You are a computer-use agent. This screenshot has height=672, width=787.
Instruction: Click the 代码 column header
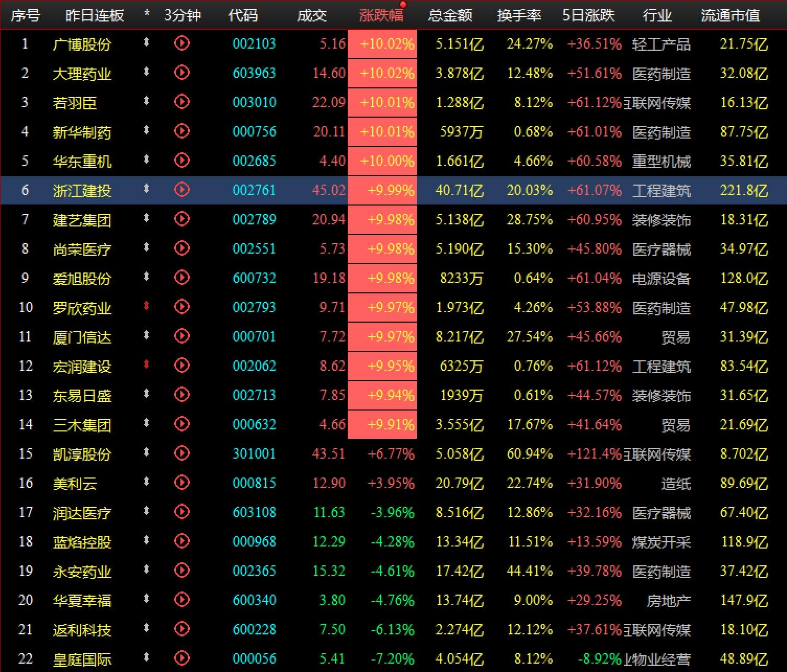tap(243, 15)
